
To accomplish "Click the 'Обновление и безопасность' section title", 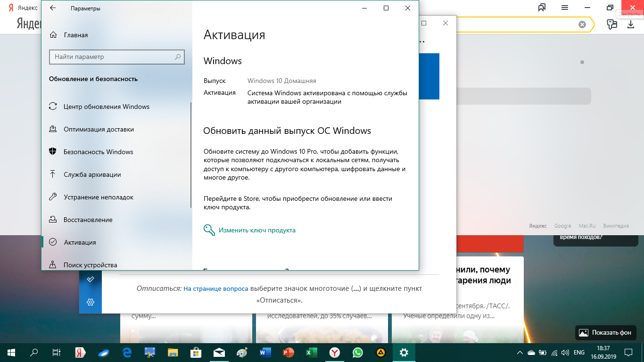I will 93,79.
